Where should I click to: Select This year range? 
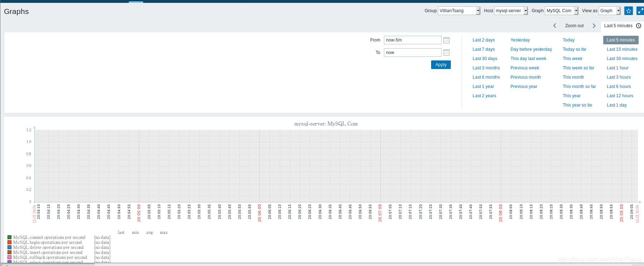tap(572, 96)
